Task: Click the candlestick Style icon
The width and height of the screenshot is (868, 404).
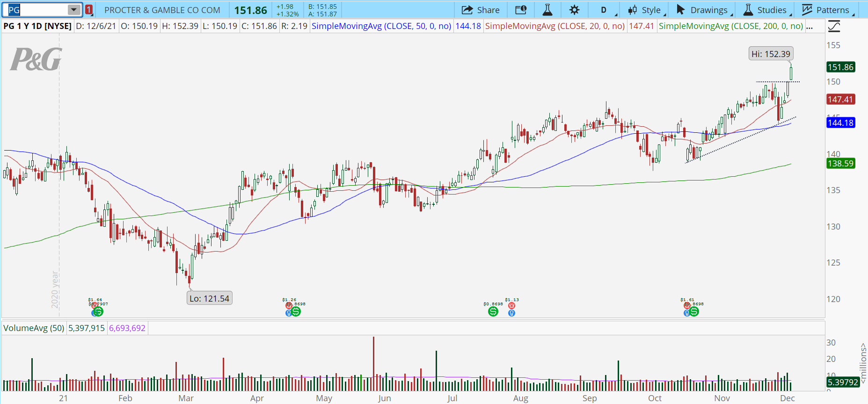Action: (633, 10)
